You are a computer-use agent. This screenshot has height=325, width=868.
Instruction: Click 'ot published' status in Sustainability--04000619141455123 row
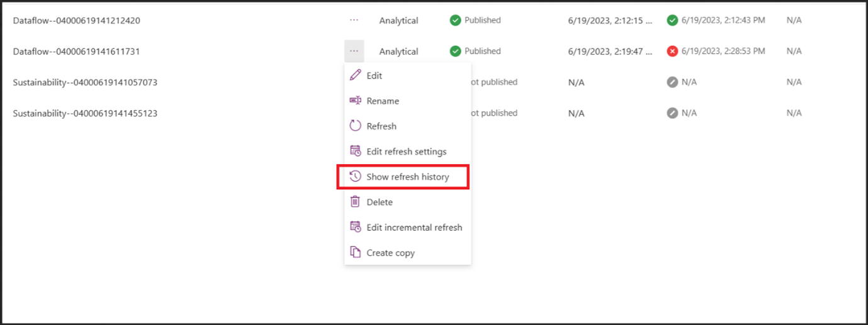[494, 113]
